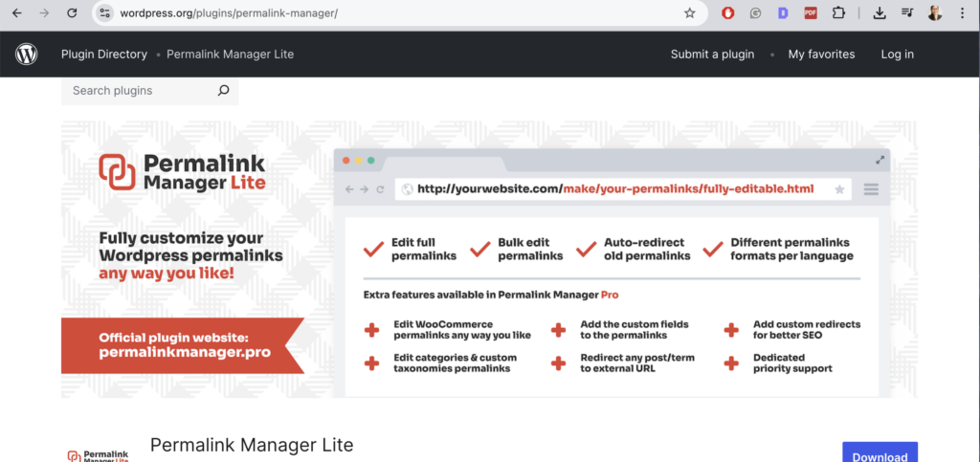Click the address bar URL
Screen dimensions: 980x462
(x=229, y=12)
